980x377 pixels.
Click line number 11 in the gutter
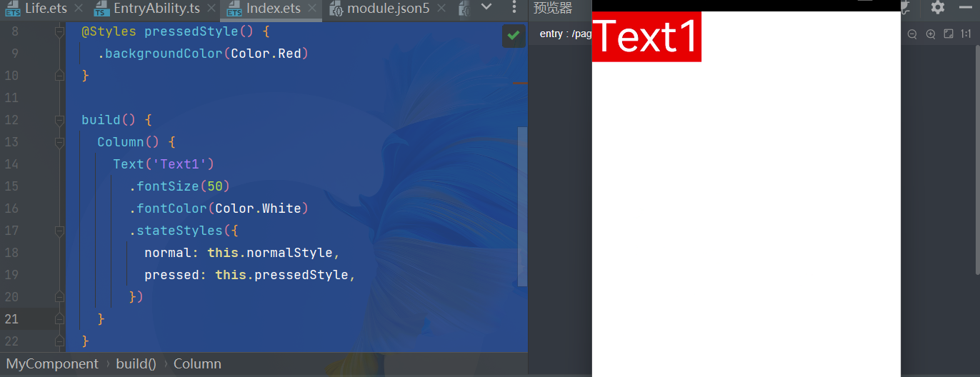11,98
